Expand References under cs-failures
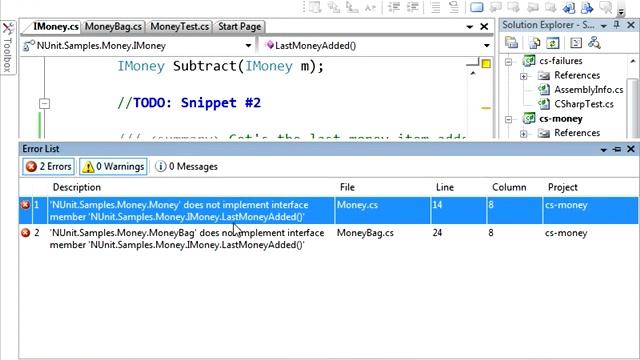 click(x=524, y=76)
